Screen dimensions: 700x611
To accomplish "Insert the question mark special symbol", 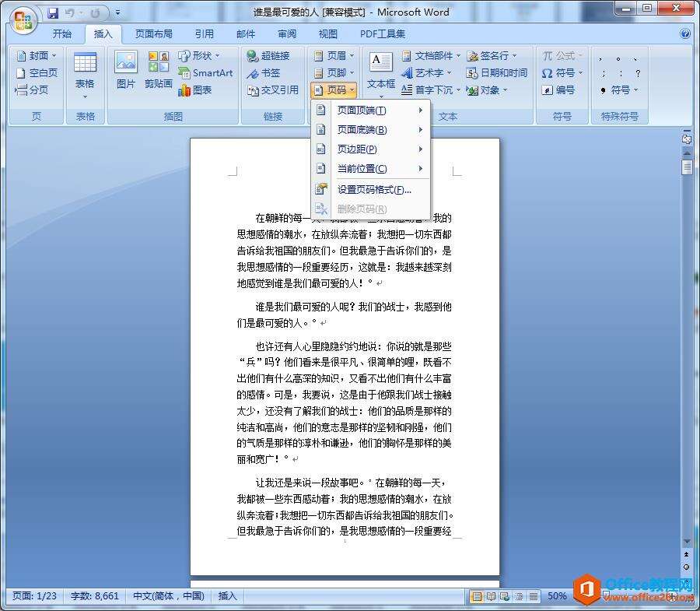I will [x=638, y=73].
